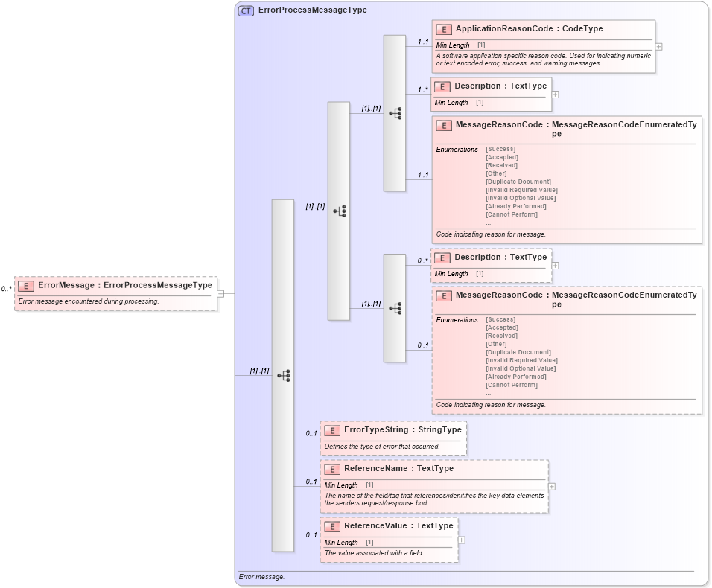Click the 'Error message.' footer annotation text
This screenshot has height=588, width=712.
tap(260, 576)
